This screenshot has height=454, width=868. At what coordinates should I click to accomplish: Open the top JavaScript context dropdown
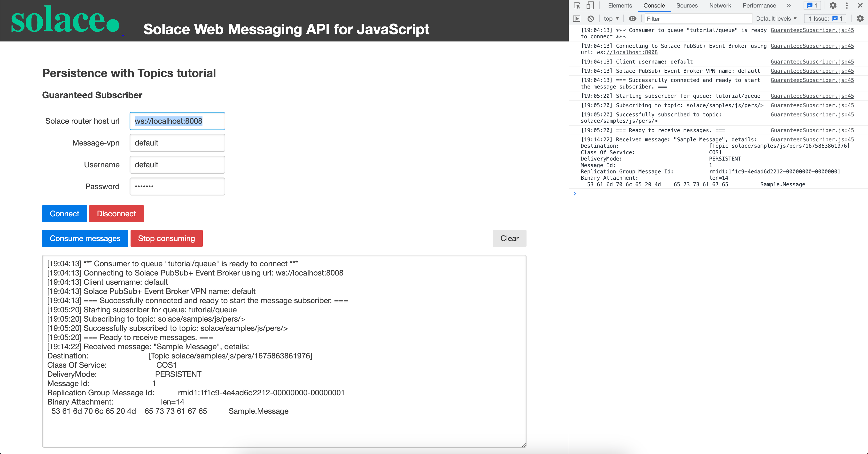611,18
